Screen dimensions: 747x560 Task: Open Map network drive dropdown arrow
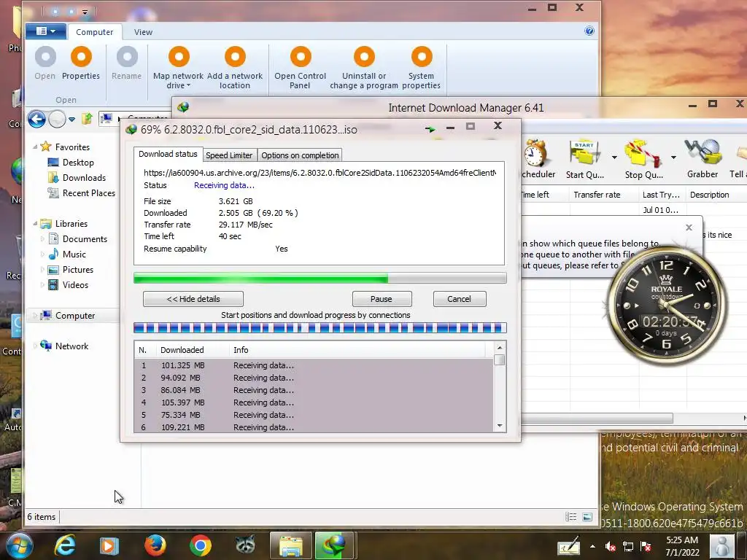tap(189, 86)
